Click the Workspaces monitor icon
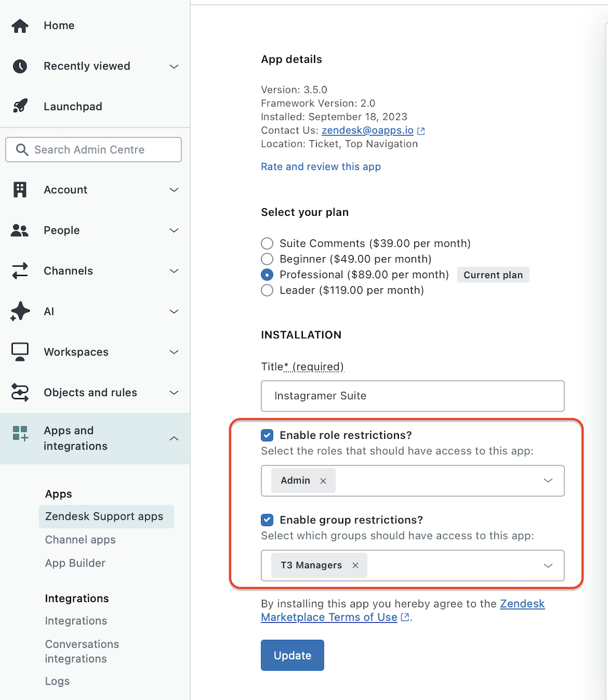This screenshot has height=700, width=608. [x=20, y=352]
